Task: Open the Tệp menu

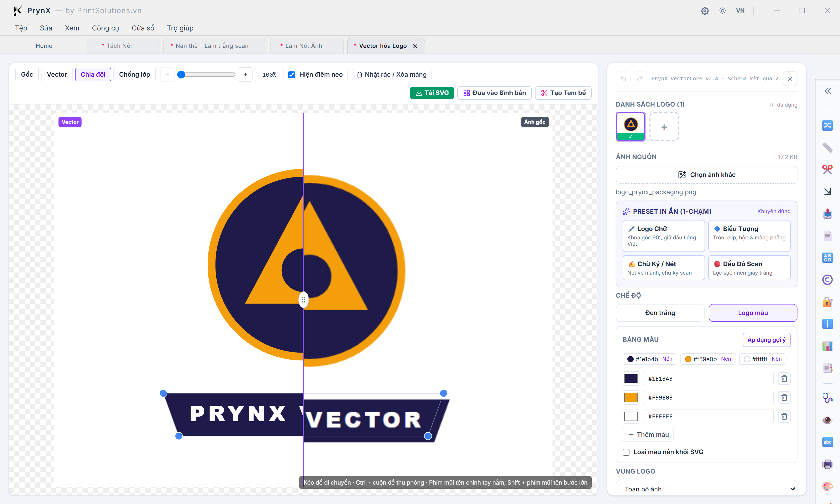Action: tap(21, 28)
